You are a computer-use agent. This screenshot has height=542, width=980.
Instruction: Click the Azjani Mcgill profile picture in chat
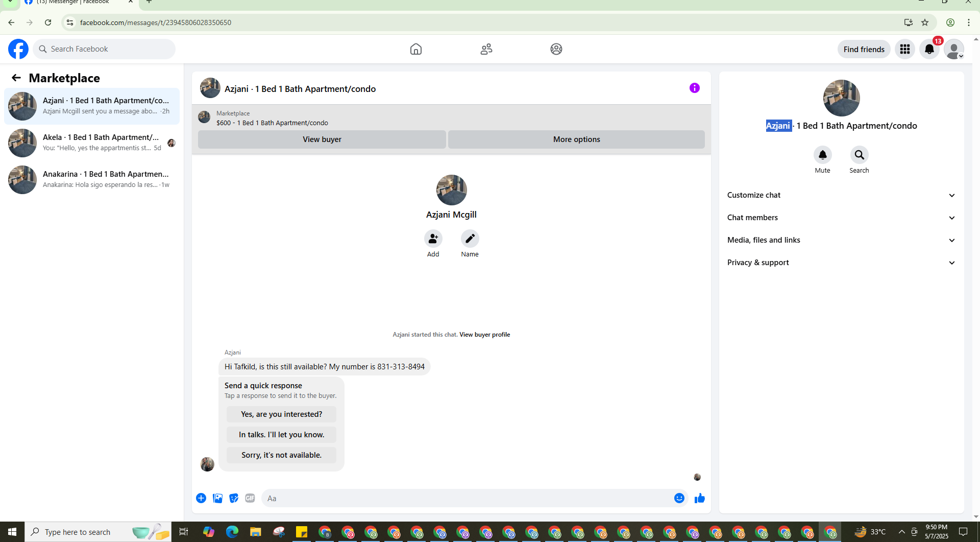451,190
